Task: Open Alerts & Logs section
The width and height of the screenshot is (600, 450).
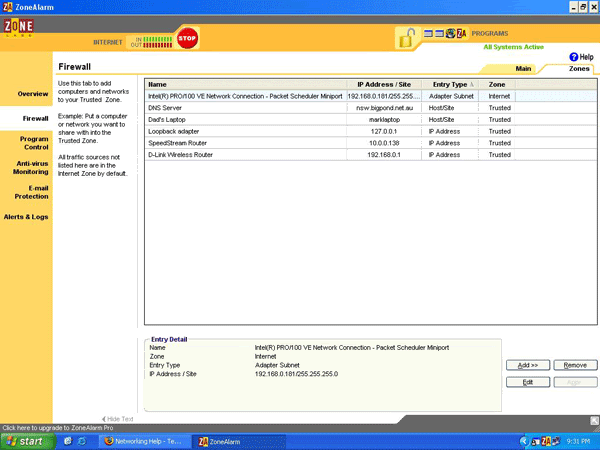Action: (26, 216)
